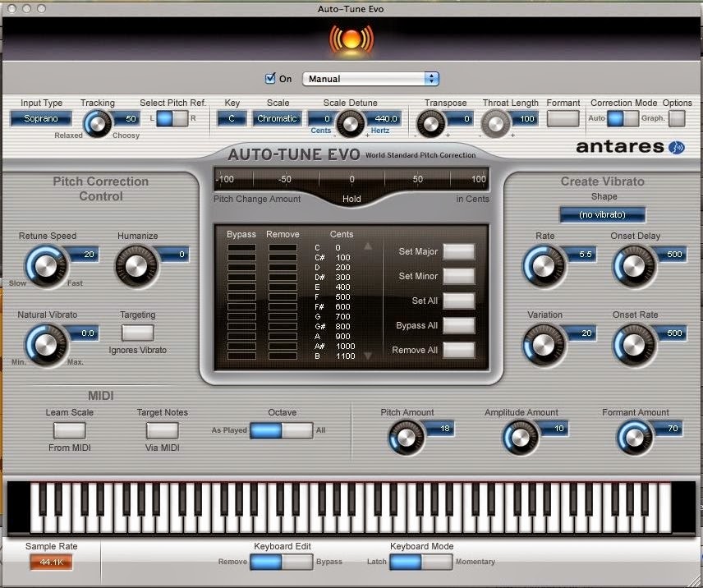Click the Retune Speed knob
Image resolution: width=703 pixels, height=588 pixels.
pyautogui.click(x=46, y=266)
